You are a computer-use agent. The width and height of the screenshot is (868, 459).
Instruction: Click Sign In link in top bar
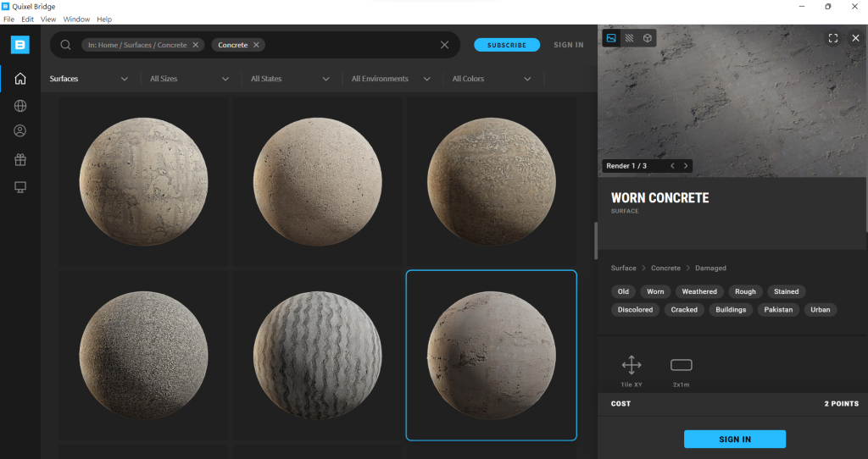click(569, 45)
